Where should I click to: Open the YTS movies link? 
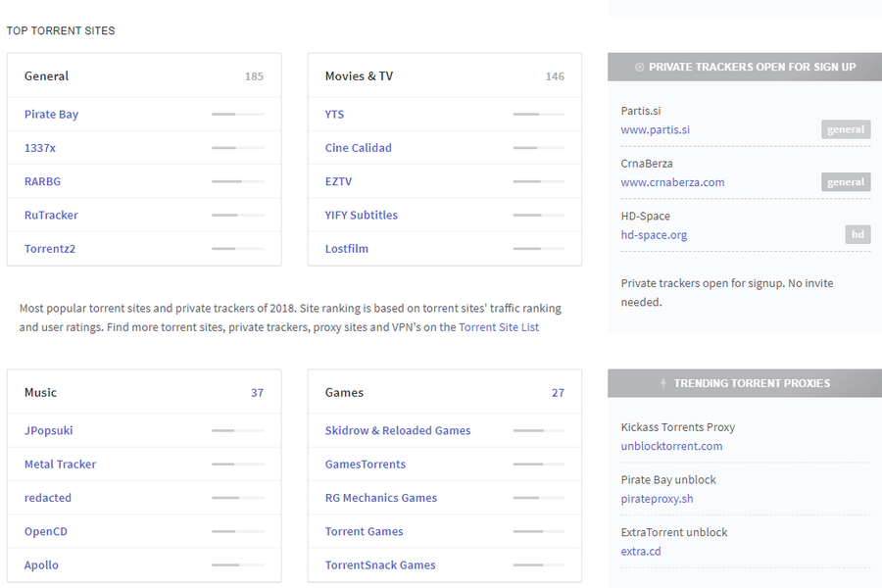point(334,115)
